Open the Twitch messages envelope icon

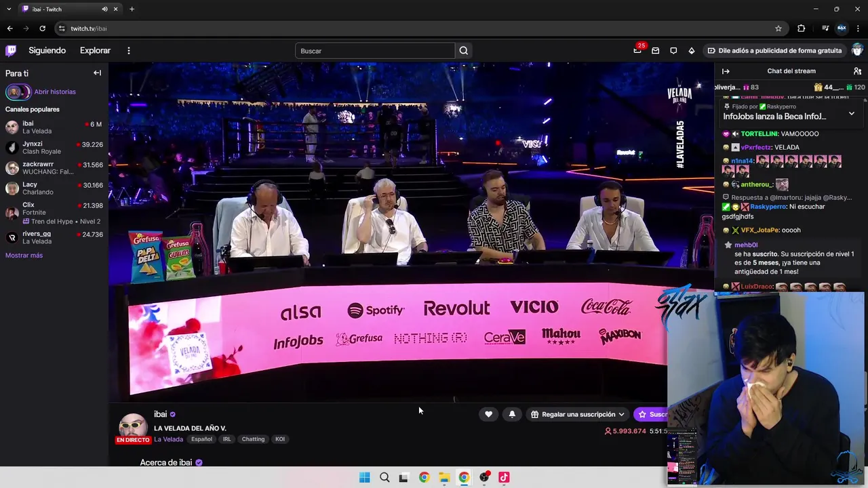pyautogui.click(x=655, y=50)
